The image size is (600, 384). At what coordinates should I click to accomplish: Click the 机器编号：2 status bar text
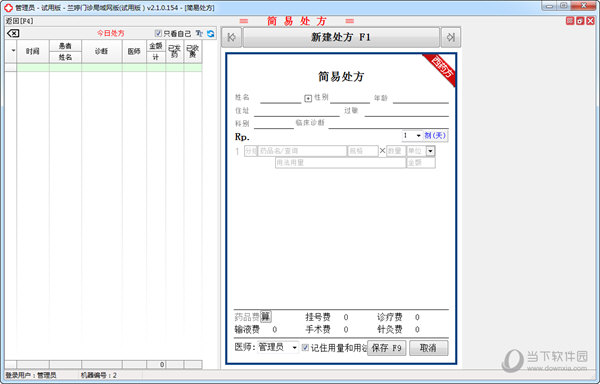[x=99, y=375]
